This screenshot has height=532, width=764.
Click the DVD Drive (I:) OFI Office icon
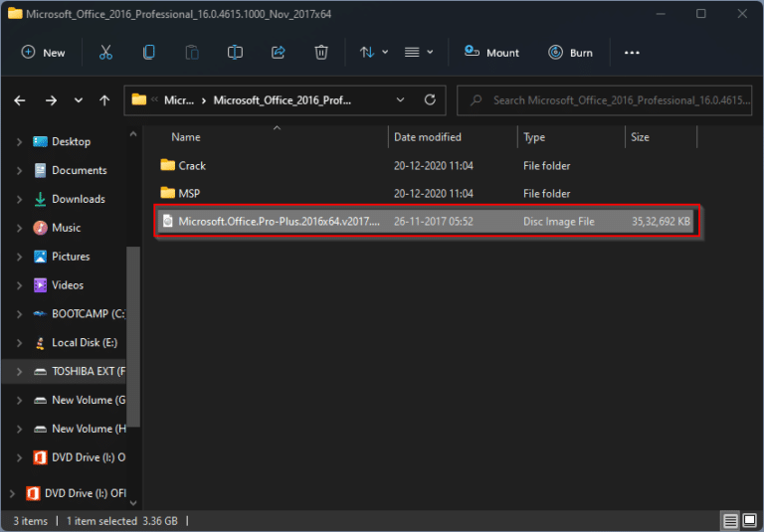(x=33, y=493)
